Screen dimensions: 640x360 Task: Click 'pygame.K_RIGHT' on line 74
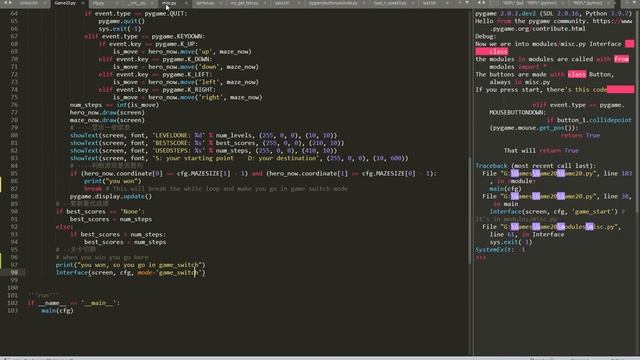tap(187, 90)
